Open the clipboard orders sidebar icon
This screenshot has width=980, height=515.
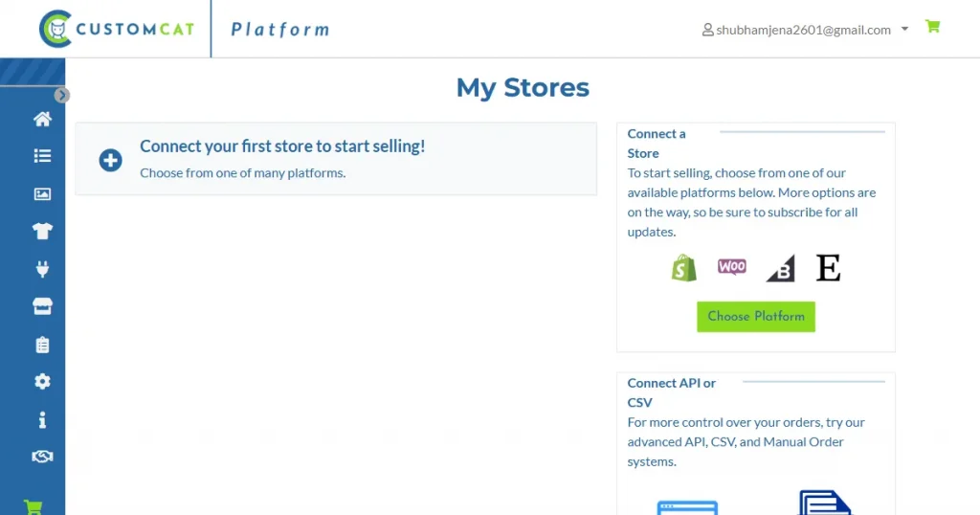(42, 345)
